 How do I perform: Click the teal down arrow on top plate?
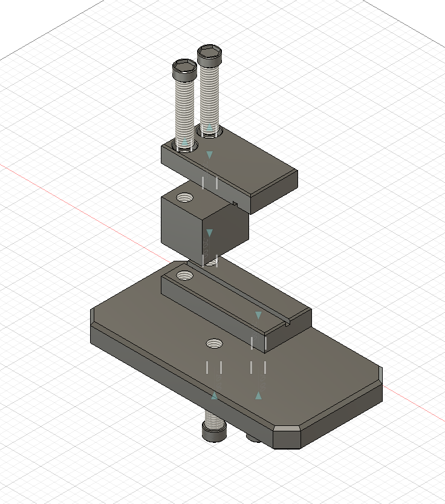[x=209, y=155]
